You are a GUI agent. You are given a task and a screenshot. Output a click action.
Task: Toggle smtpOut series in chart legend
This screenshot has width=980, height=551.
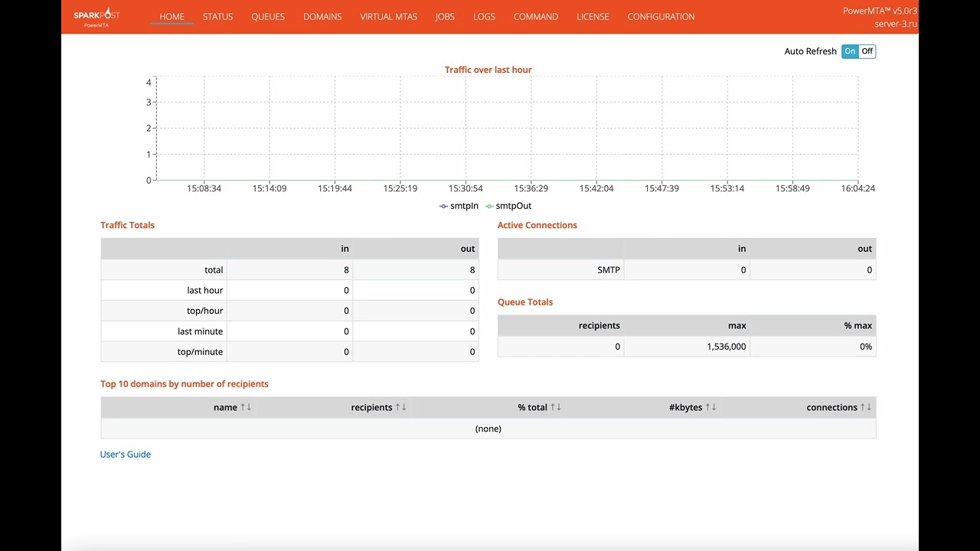pos(508,206)
